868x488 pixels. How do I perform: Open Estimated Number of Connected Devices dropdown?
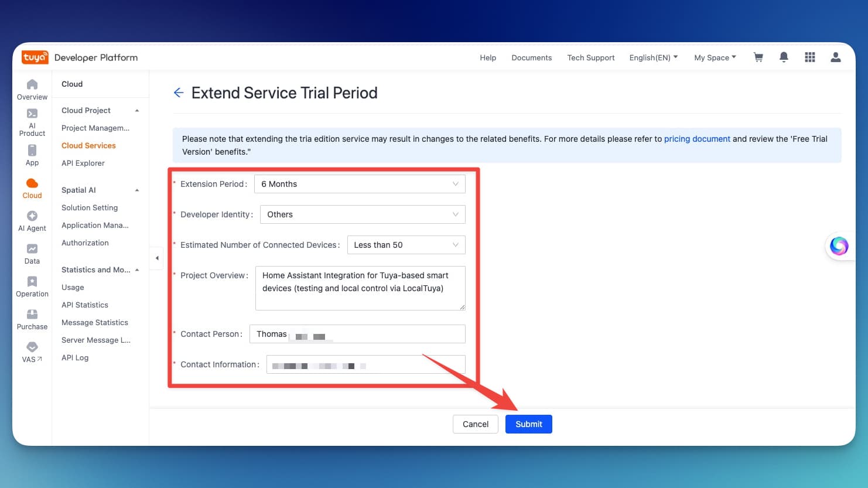(x=406, y=245)
